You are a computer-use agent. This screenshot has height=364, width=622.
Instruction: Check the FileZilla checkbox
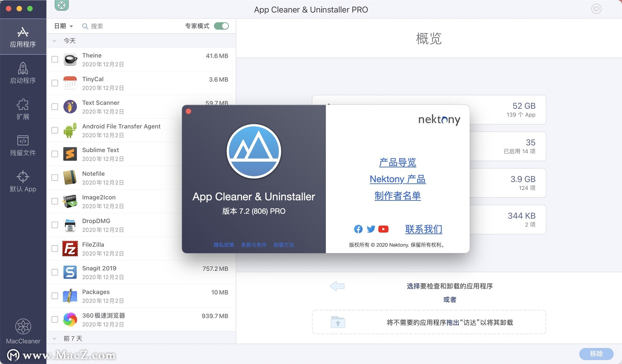(x=55, y=248)
